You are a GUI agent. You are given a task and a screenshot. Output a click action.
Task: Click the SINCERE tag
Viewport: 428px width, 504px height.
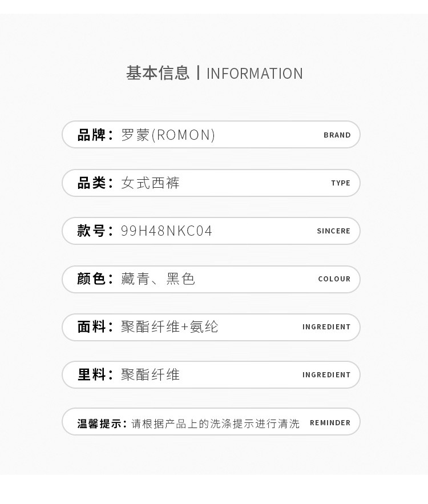click(x=333, y=231)
